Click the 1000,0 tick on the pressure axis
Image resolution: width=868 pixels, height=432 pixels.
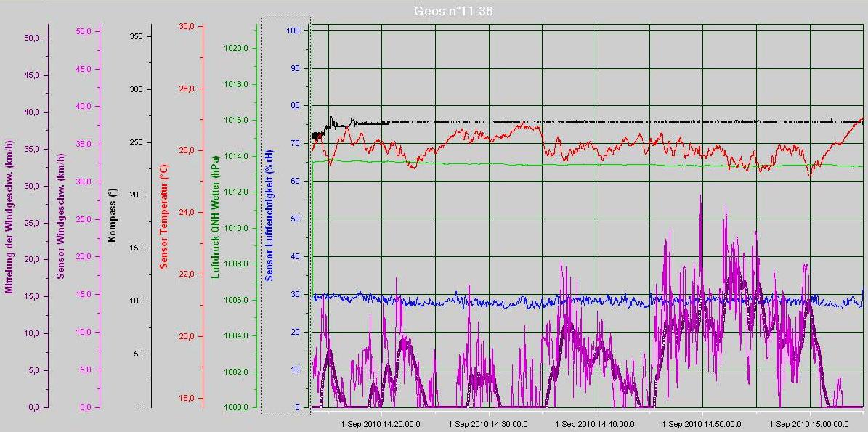[x=237, y=407]
